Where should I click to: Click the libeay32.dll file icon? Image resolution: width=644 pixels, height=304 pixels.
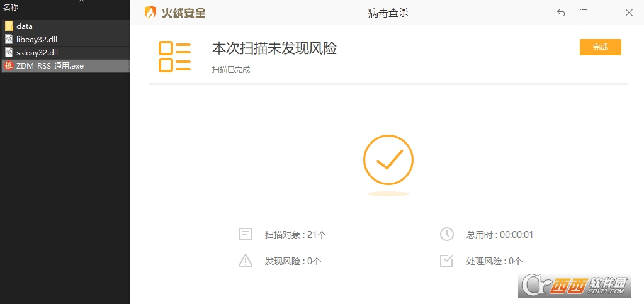9,40
